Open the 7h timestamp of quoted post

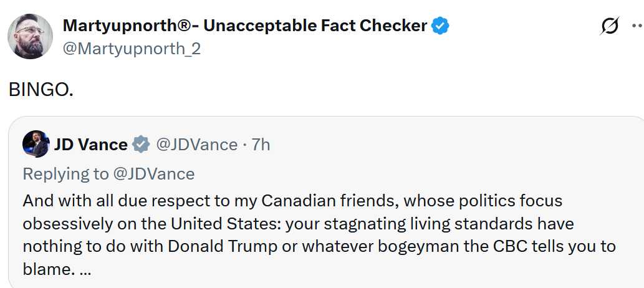[261, 145]
